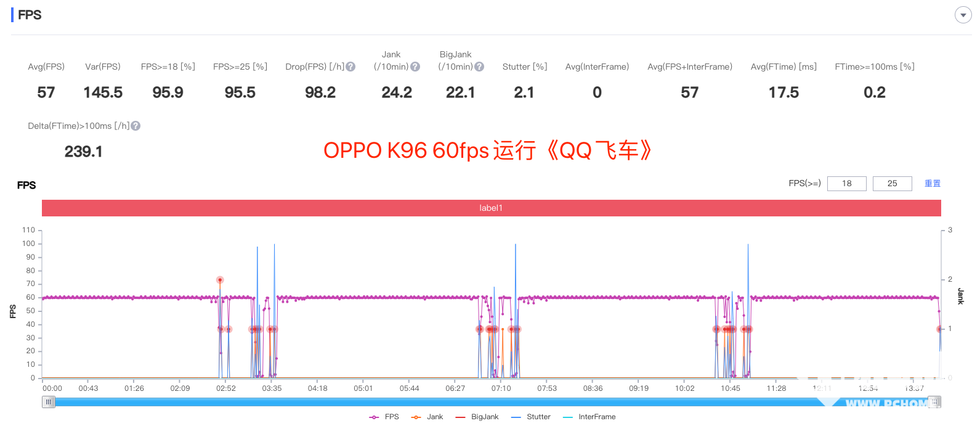The height and width of the screenshot is (426, 980).
Task: Click the Var(FPS) value 145.5
Action: [x=103, y=92]
